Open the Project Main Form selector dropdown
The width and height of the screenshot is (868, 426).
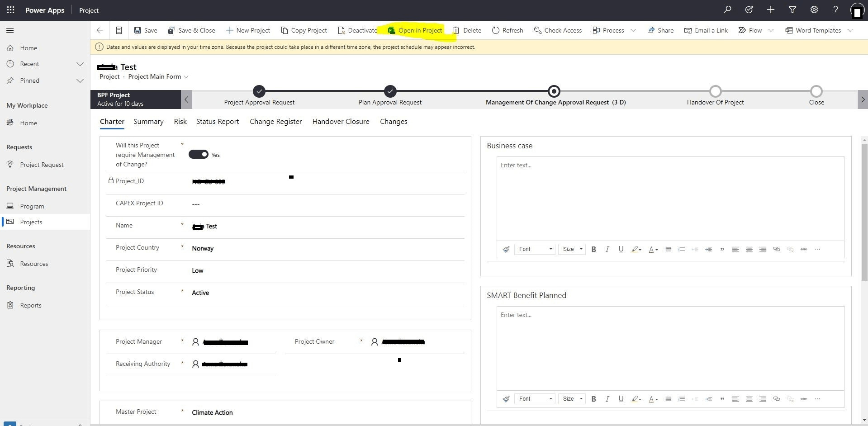tap(186, 76)
